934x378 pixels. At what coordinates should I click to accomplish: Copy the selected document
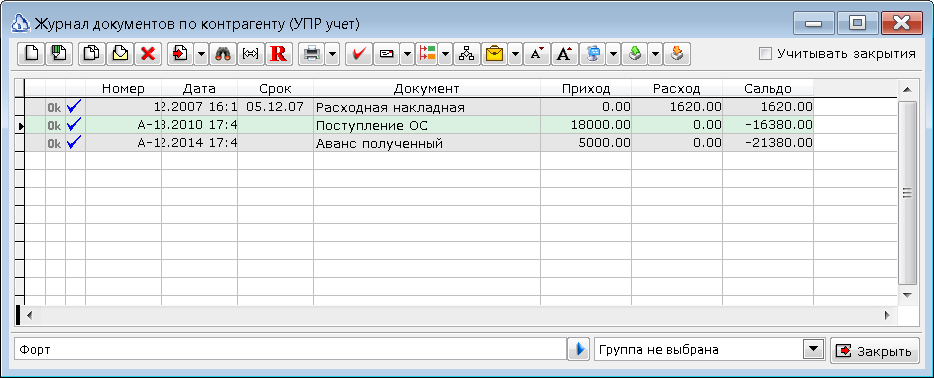tap(93, 54)
